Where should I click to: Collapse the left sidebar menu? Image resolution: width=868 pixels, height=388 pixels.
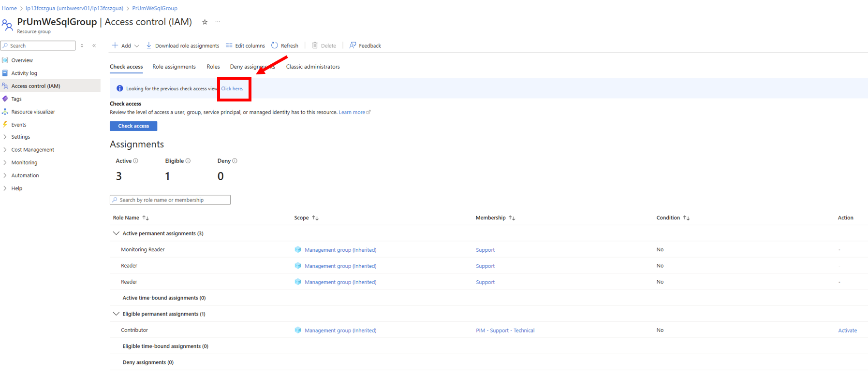(x=94, y=45)
